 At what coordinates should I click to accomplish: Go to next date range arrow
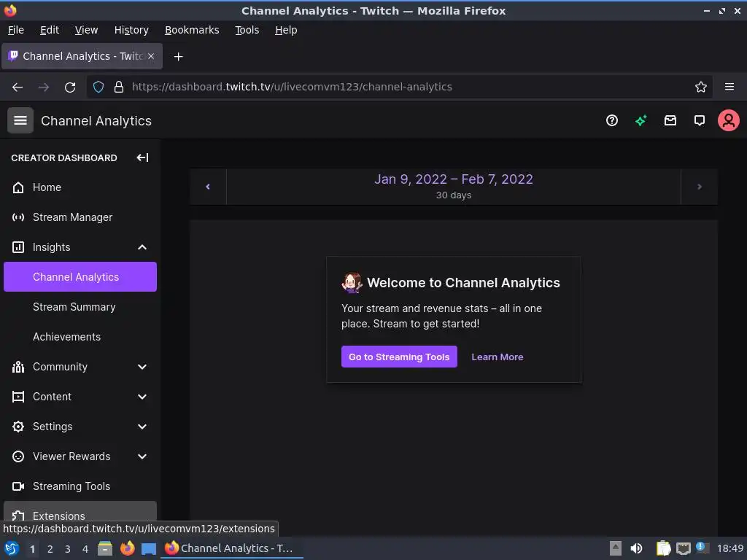pyautogui.click(x=700, y=187)
